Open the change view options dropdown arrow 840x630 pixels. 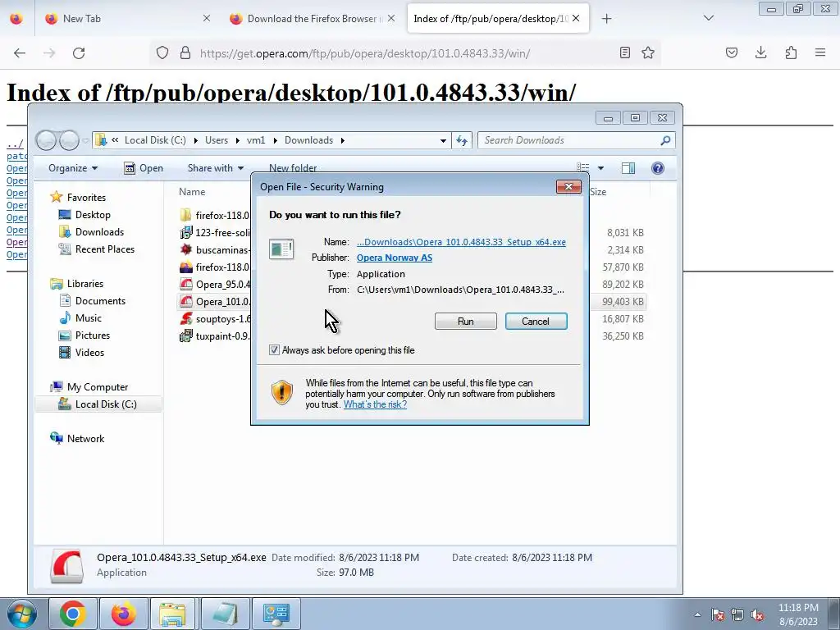click(x=600, y=168)
